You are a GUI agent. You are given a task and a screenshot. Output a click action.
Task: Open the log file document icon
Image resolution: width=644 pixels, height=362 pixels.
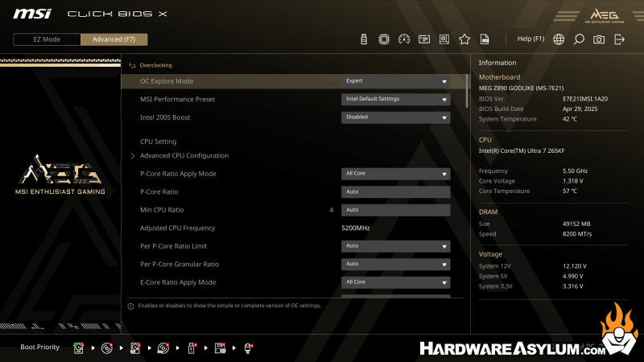[x=485, y=39]
